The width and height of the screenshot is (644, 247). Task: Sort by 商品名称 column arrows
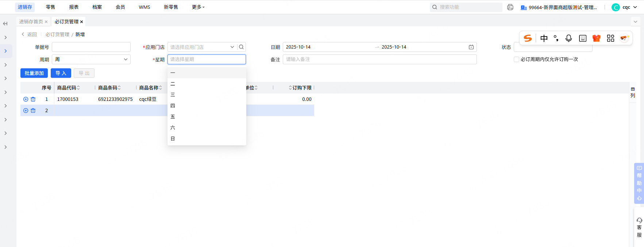(x=161, y=88)
